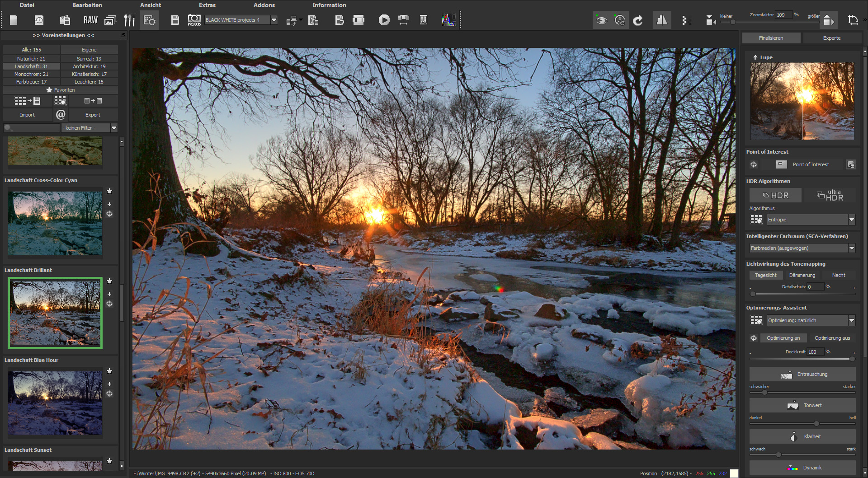This screenshot has width=868, height=478.
Task: Select Dämmerung light effect option
Action: coord(802,275)
